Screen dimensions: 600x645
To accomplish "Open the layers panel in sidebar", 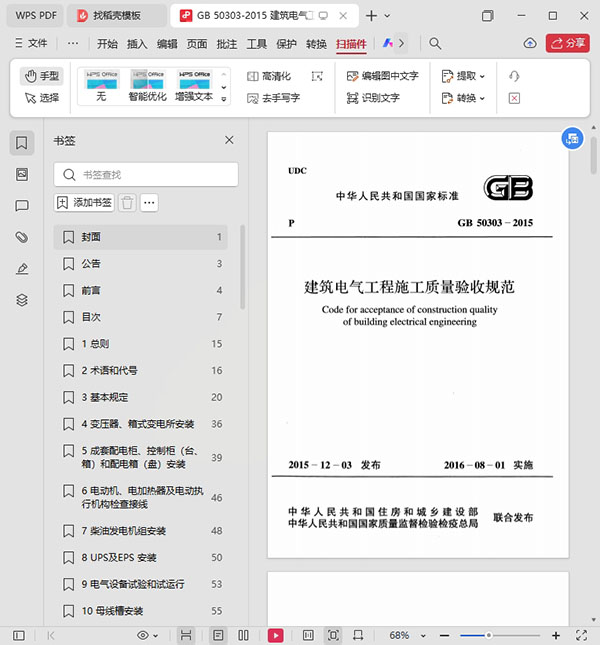I will click(22, 300).
